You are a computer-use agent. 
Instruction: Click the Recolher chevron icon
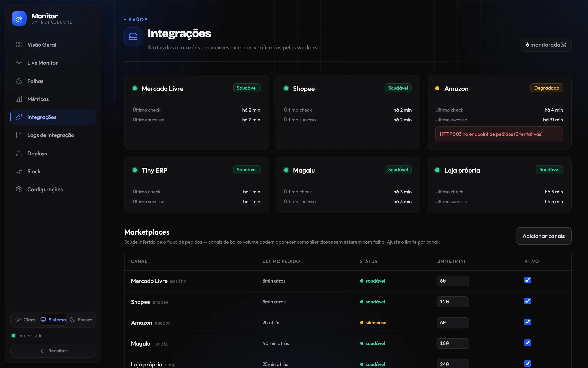[x=42, y=351]
